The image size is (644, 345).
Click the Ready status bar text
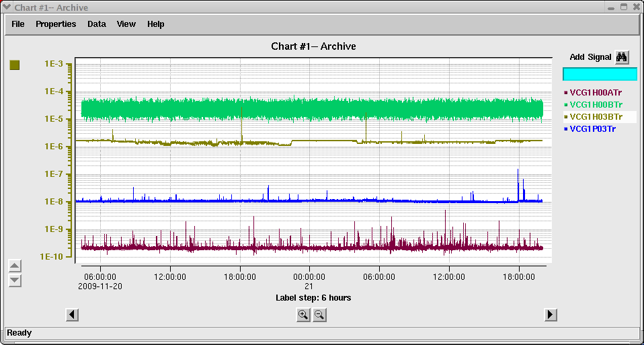(x=19, y=333)
